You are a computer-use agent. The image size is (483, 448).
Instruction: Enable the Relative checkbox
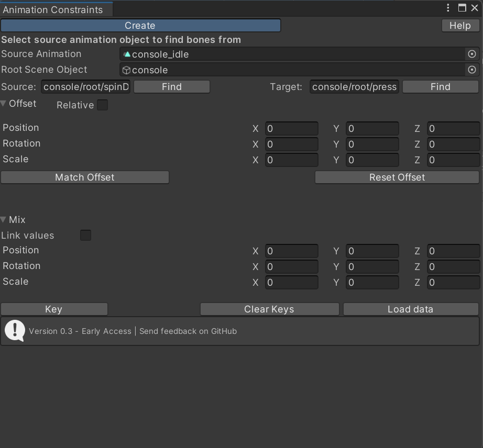click(x=103, y=105)
